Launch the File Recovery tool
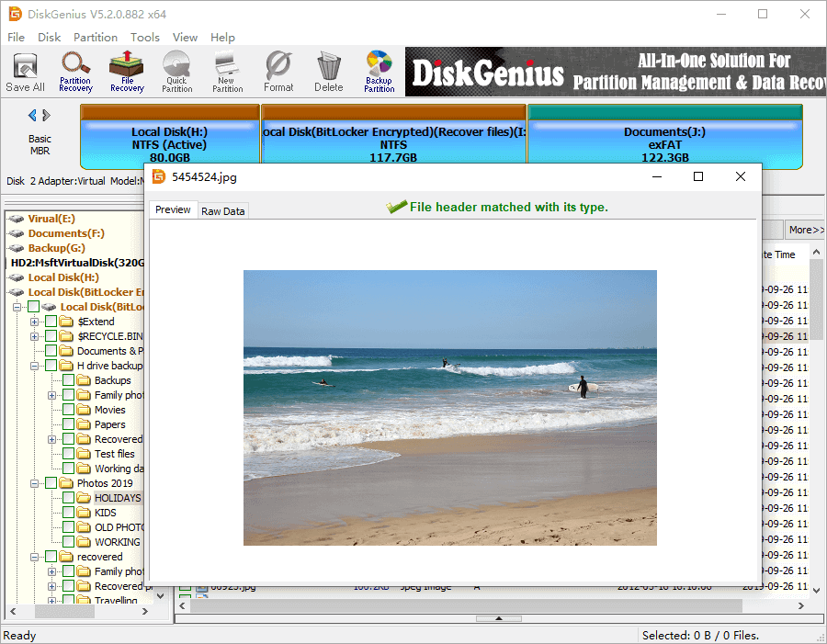This screenshot has width=827, height=644. click(127, 72)
